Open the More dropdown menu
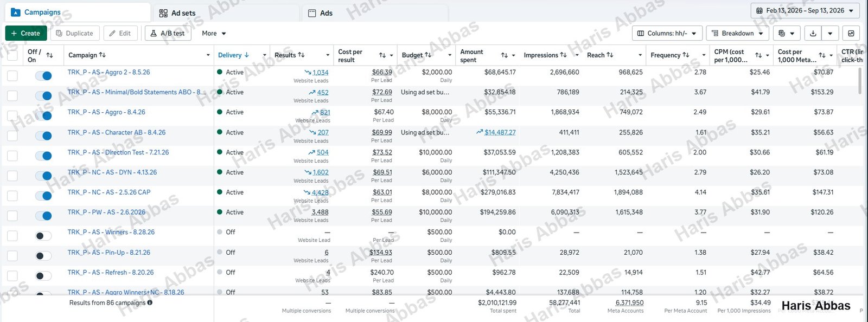Screen dimensions: 868x322 point(214,33)
